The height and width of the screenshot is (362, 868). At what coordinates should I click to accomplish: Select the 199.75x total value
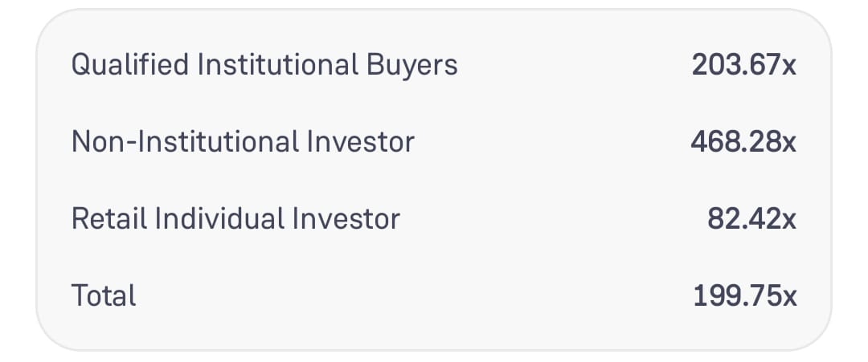[744, 295]
